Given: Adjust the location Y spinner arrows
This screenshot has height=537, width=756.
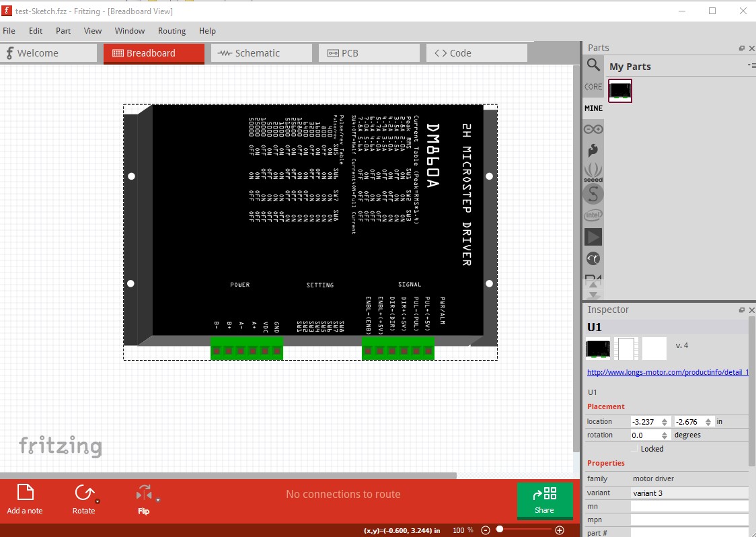Looking at the screenshot, I should pos(708,422).
